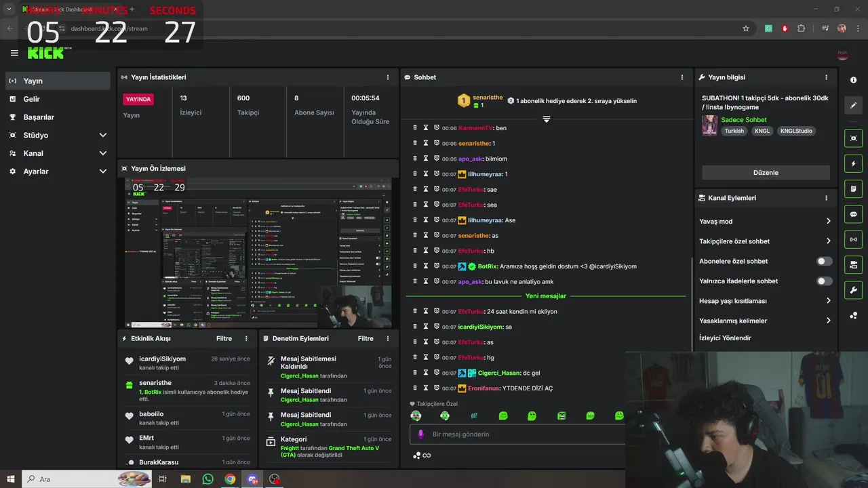Toggle the broadcast signal widget icon in the right toolbar
The image size is (868, 488).
click(x=853, y=239)
